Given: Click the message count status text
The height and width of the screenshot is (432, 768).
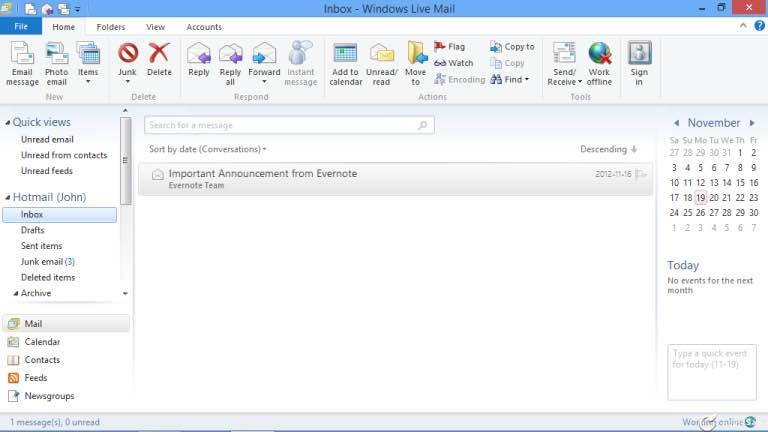Looking at the screenshot, I should 55,422.
